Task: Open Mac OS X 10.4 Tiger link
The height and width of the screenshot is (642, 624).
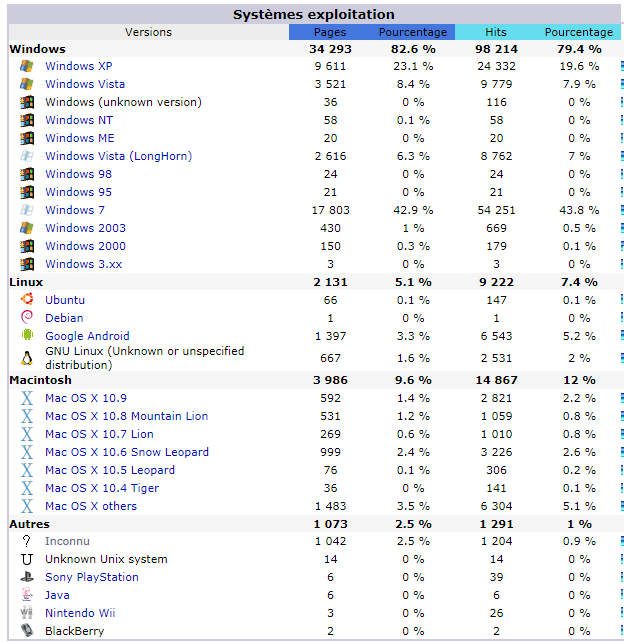Action: [x=102, y=488]
